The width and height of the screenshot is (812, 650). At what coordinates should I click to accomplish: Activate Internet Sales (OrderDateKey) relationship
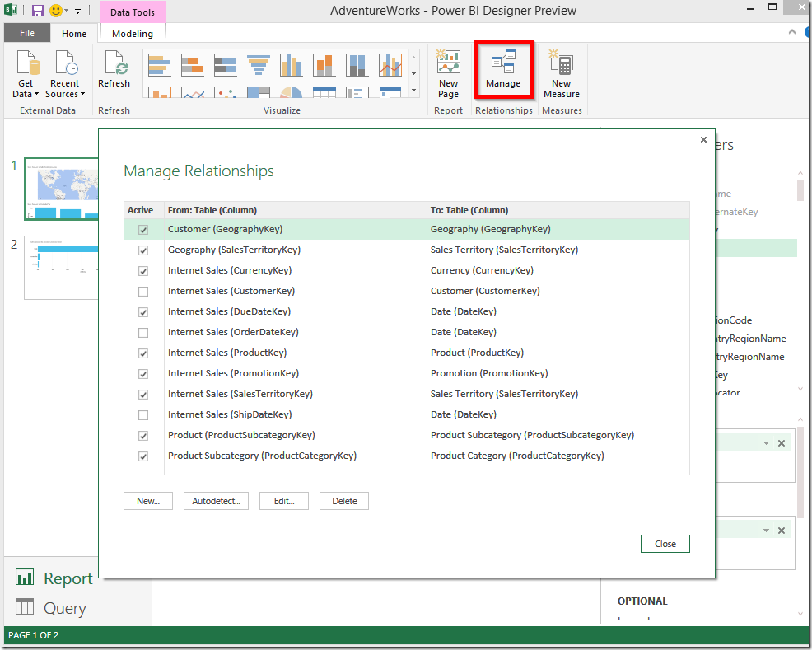[x=143, y=333]
